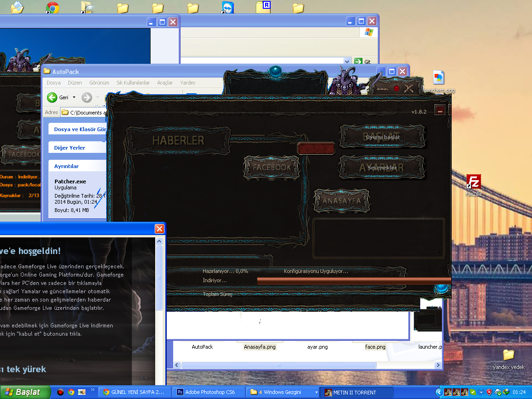Launch Chrome from the quick launch bar
The width and height of the screenshot is (532, 399).
click(71, 392)
